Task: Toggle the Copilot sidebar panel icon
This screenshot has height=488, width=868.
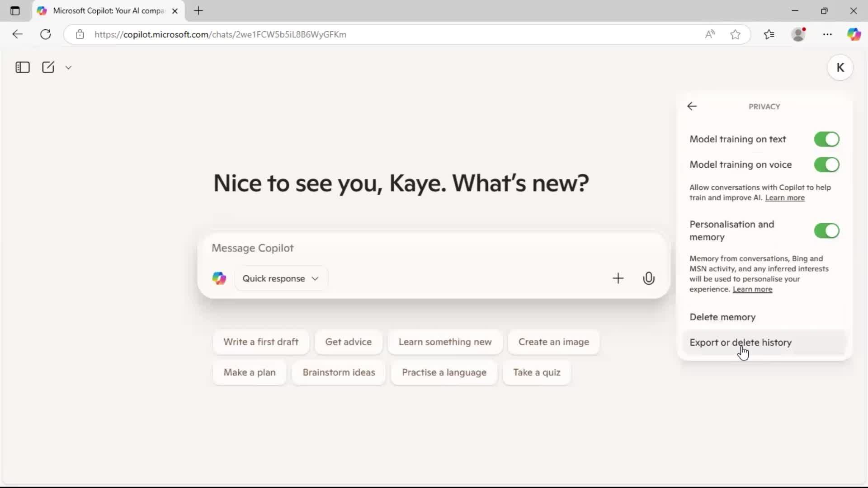Action: point(22,67)
